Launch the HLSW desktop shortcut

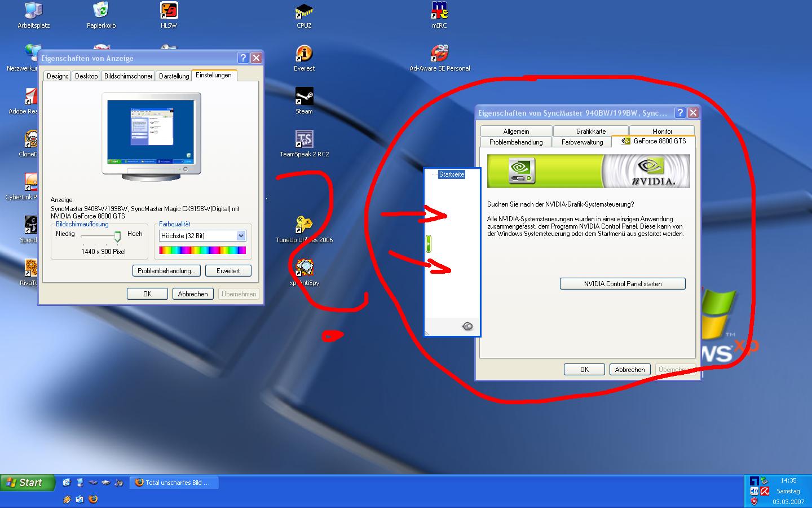tap(169, 15)
